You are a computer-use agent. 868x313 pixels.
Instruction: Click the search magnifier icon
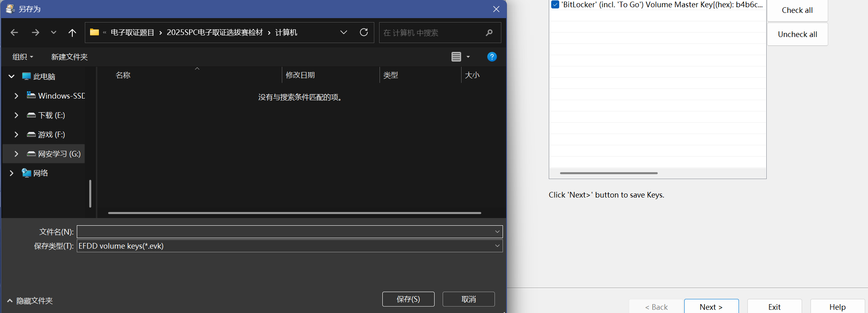click(489, 33)
